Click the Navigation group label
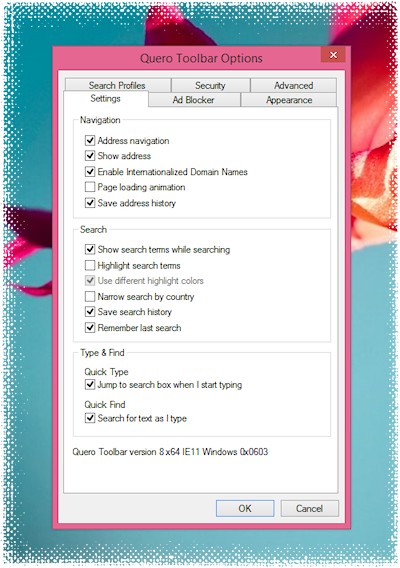Image resolution: width=400 pixels, height=568 pixels. (100, 120)
